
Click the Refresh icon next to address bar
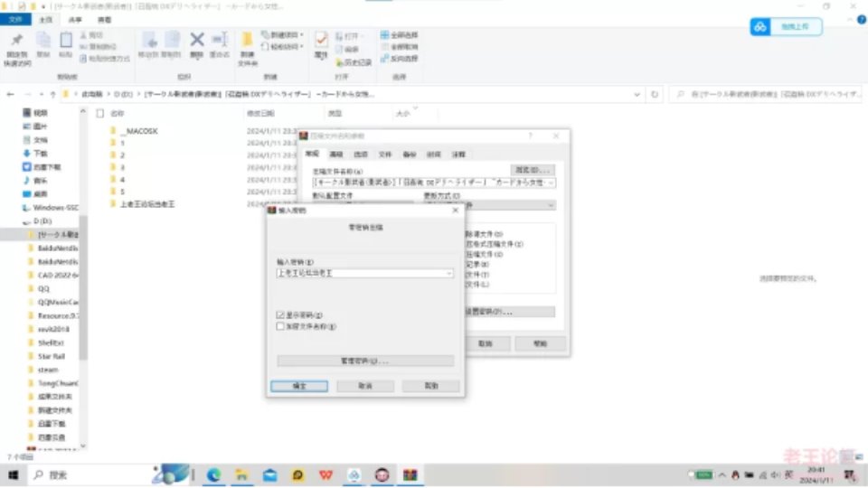click(x=655, y=95)
